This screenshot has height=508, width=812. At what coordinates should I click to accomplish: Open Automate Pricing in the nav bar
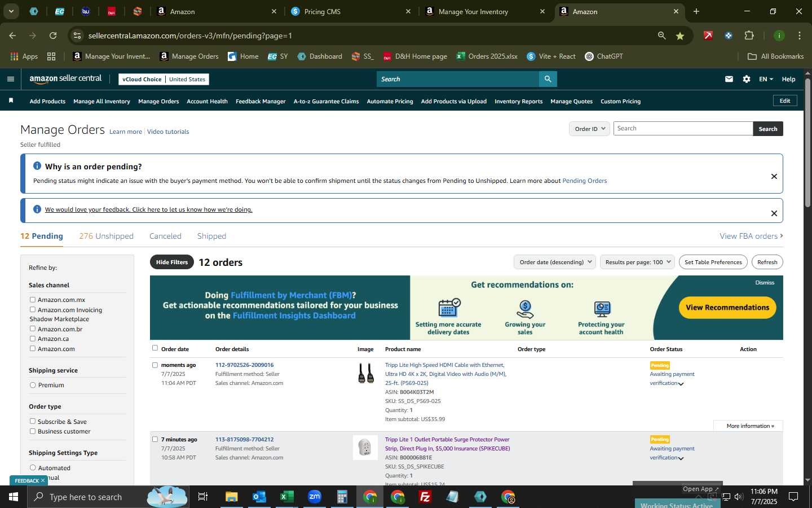tap(390, 101)
